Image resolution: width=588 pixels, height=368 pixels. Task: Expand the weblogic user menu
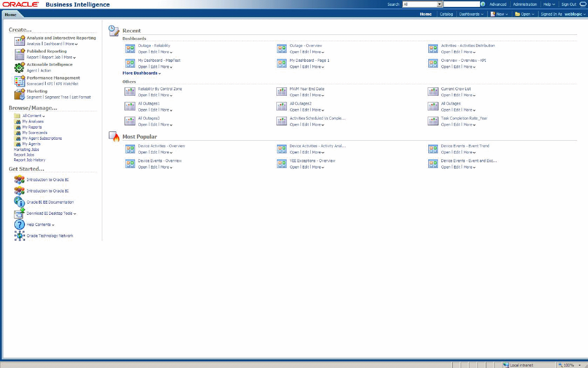[575, 14]
